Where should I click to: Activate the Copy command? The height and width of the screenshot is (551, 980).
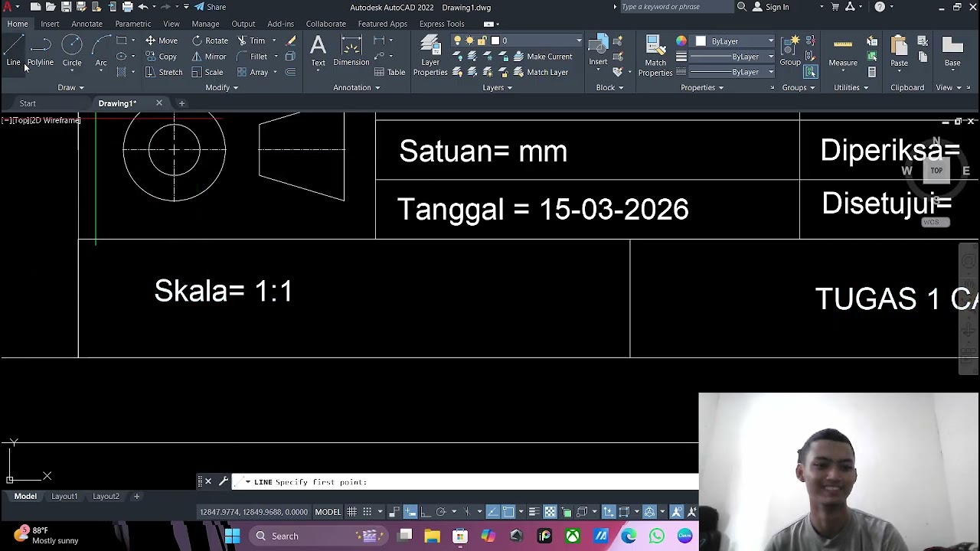tap(162, 57)
